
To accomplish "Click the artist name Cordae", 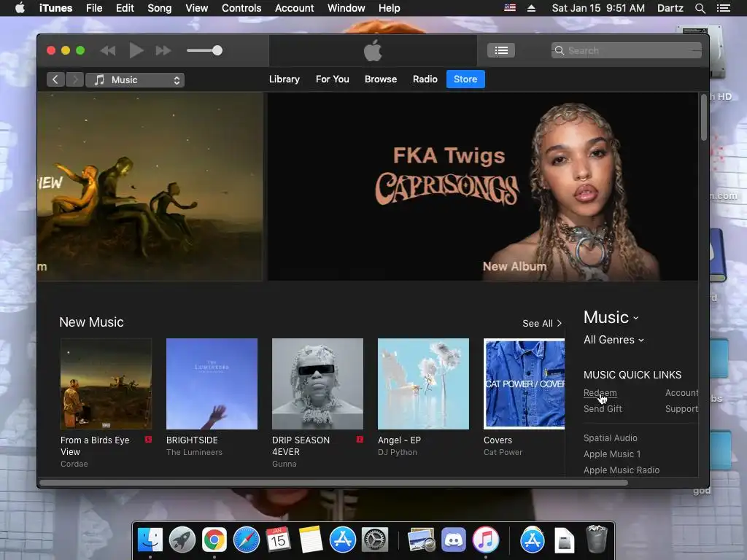I will click(74, 464).
